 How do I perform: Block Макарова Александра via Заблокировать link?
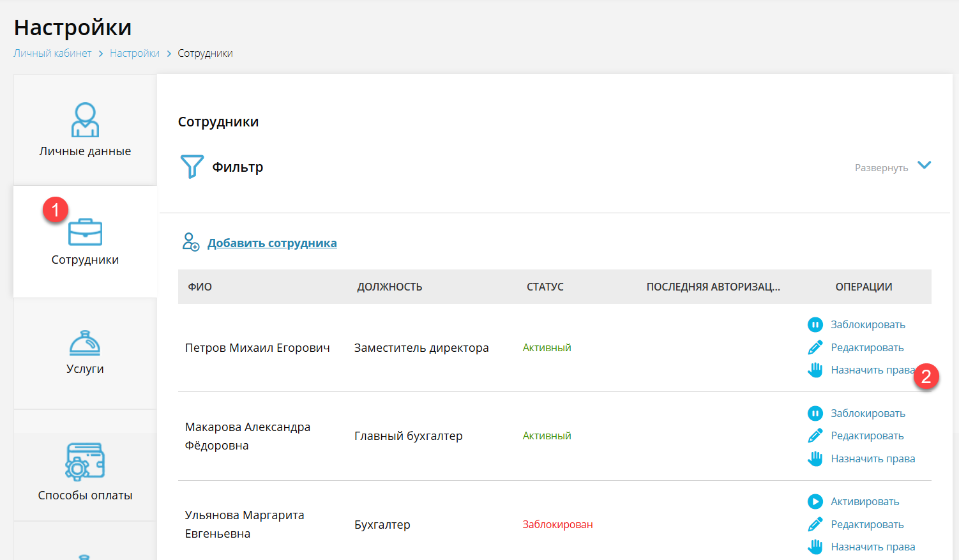click(x=868, y=413)
